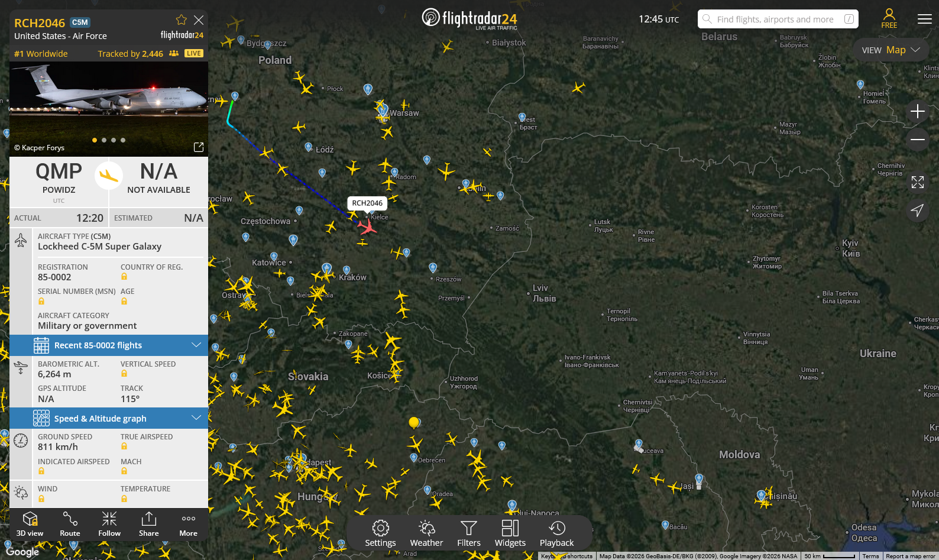Select the fourth photo carousel dot
The height and width of the screenshot is (560, 939).
click(123, 140)
